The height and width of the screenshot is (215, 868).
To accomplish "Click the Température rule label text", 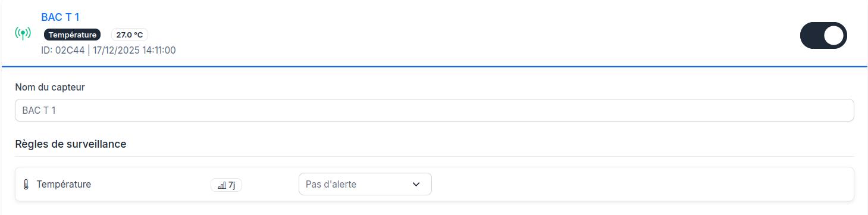I will 64,185.
